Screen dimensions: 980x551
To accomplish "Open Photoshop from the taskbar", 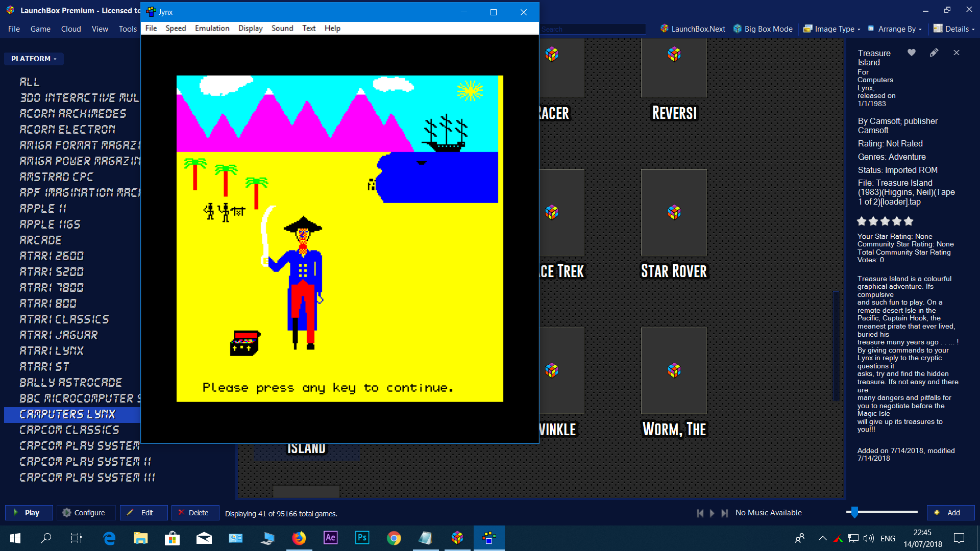I will click(362, 538).
